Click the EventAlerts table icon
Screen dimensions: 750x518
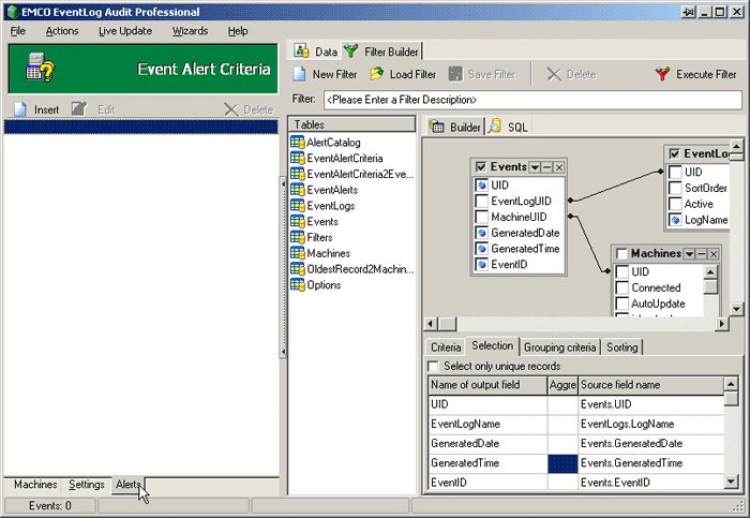tap(298, 189)
